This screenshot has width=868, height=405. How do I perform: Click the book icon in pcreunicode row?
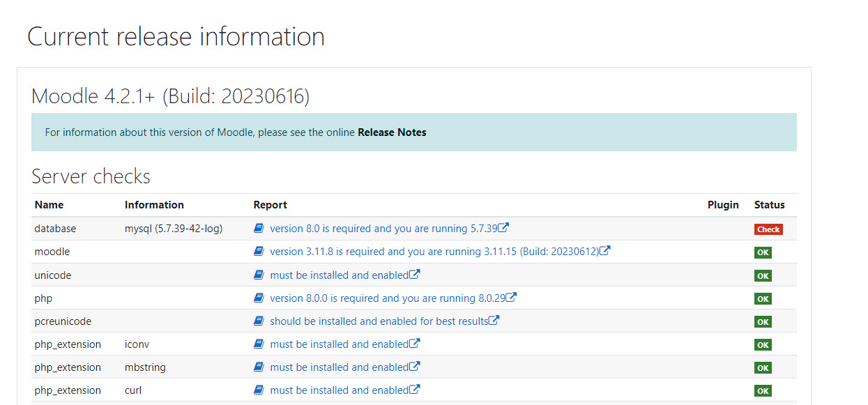tap(259, 321)
